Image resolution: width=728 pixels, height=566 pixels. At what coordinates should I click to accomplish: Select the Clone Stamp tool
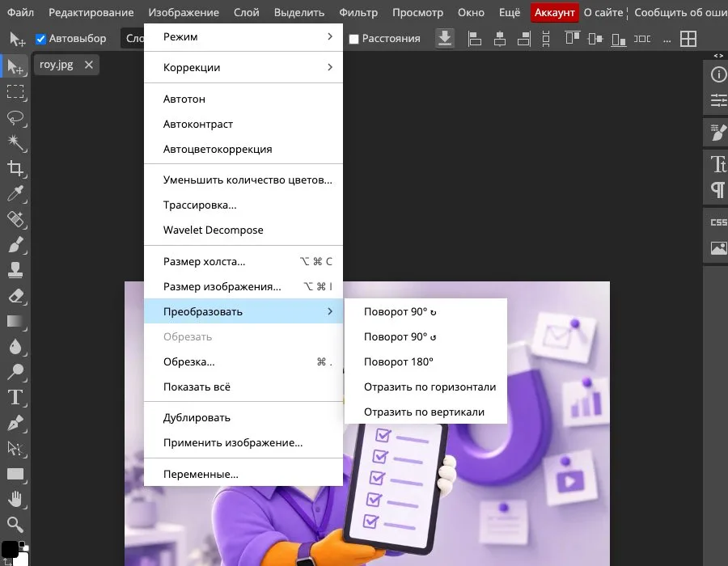15,270
